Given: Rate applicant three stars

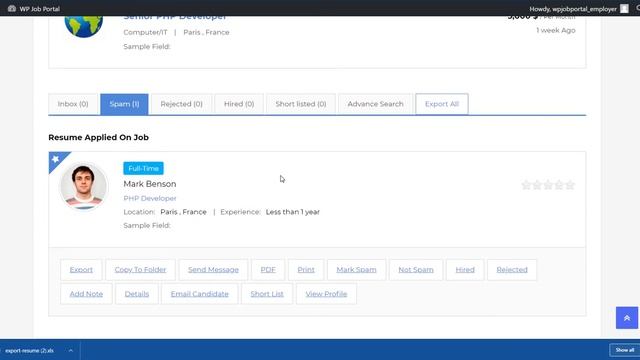Looking at the screenshot, I should [x=548, y=185].
